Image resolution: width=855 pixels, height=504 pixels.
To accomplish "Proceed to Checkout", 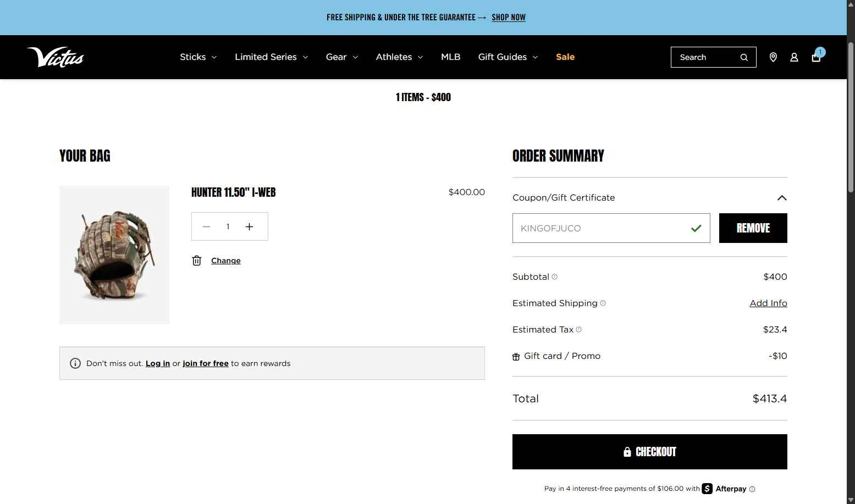I will pyautogui.click(x=650, y=452).
